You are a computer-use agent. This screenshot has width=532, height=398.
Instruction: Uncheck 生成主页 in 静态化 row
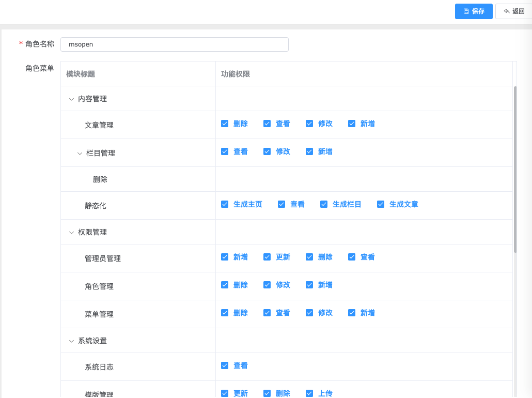(225, 204)
